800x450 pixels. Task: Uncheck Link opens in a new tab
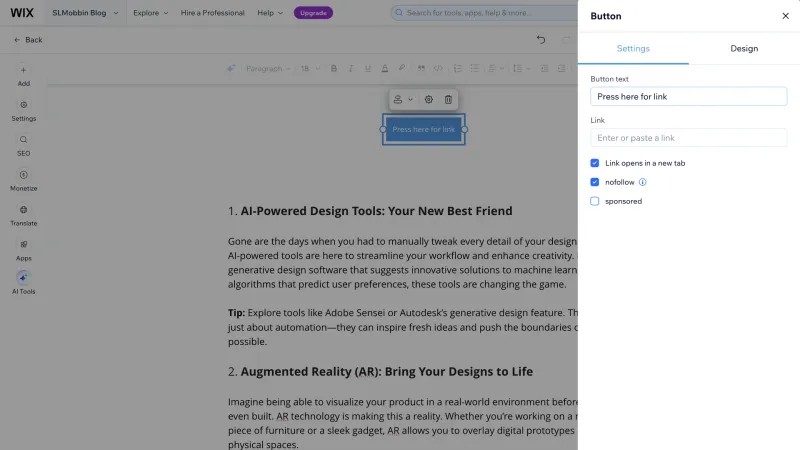[x=595, y=163]
